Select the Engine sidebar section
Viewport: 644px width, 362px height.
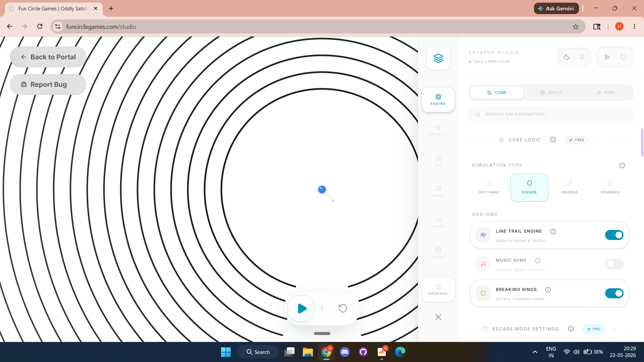(x=438, y=100)
